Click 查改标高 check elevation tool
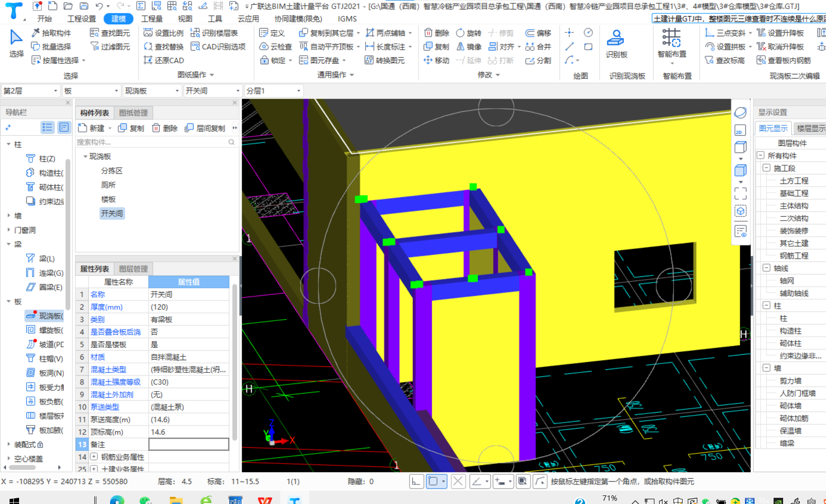Screen dimensions: 826x504 (725, 60)
